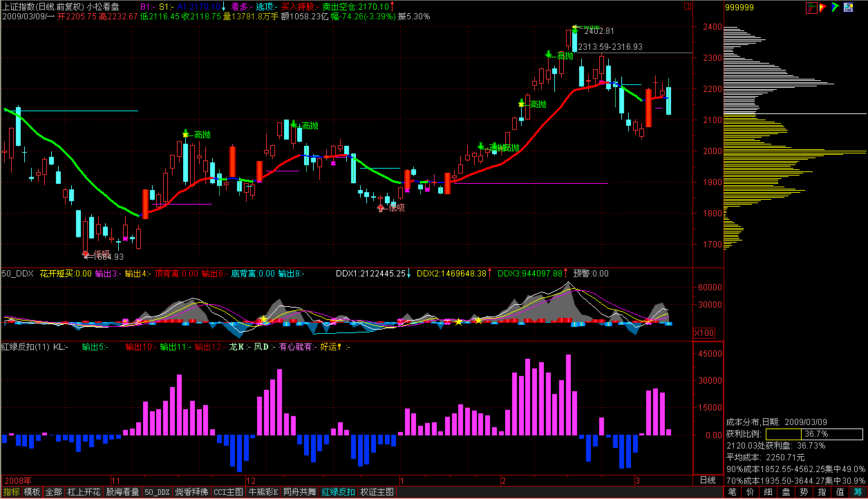Screen dimensions: 868x499
Task: Click the stock code 999999
Action: [x=739, y=8]
